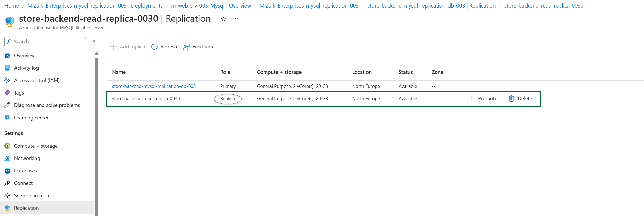Click the Diagnose and solve problems wrench icon
The image size is (644, 216).
(x=7, y=105)
